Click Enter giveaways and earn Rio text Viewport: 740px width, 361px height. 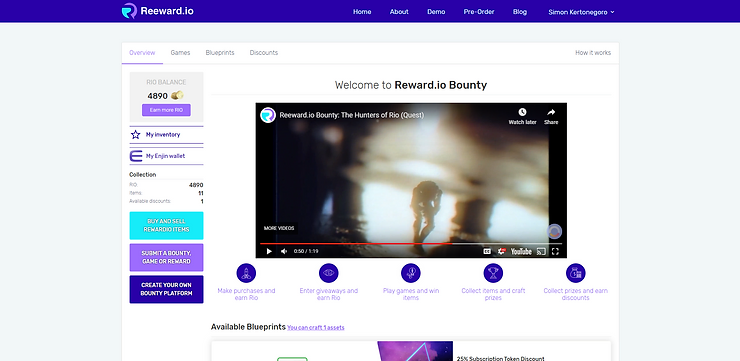328,294
